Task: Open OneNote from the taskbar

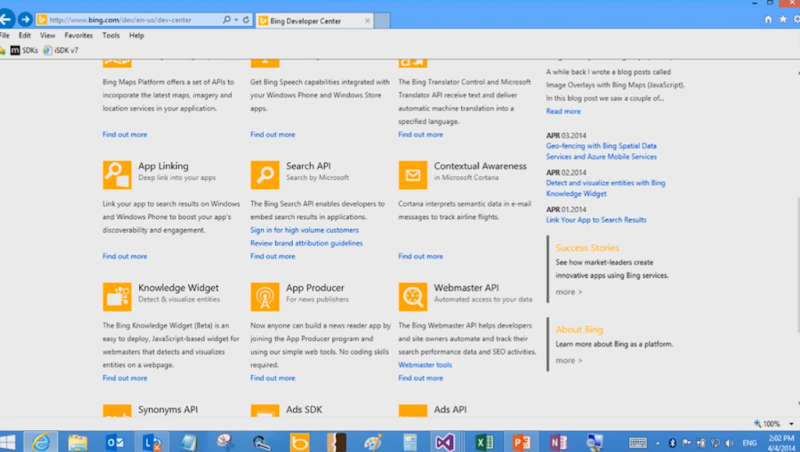Action: click(558, 442)
